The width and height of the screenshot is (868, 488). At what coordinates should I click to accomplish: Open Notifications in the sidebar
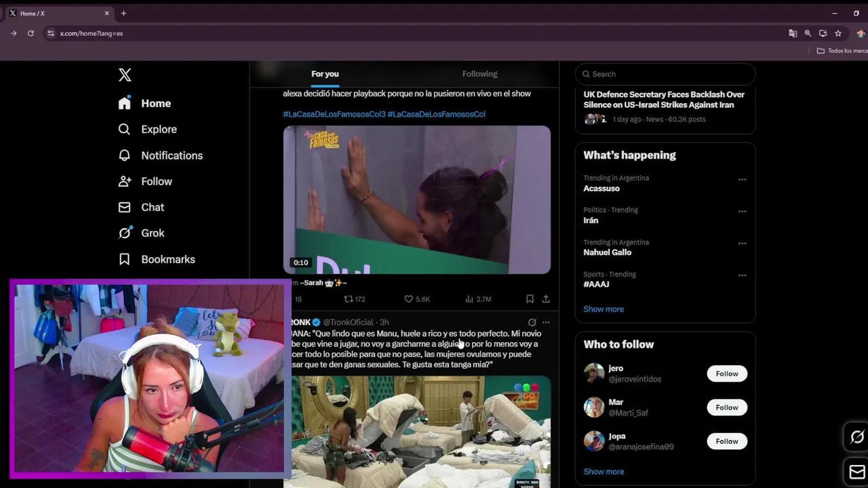(x=160, y=155)
